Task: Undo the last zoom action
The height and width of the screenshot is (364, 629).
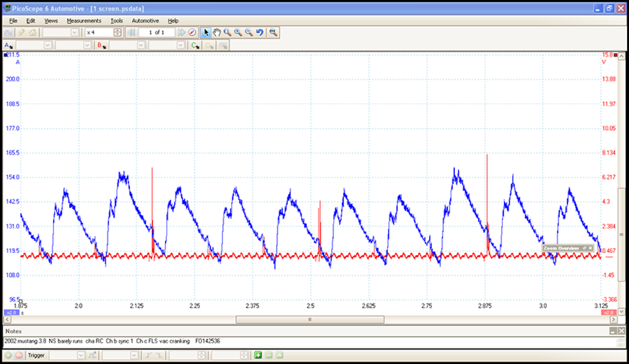Action: coord(260,32)
